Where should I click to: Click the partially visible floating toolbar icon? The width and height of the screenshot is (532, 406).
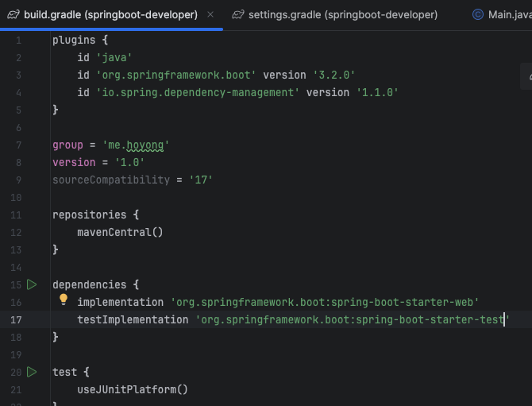pyautogui.click(x=527, y=77)
